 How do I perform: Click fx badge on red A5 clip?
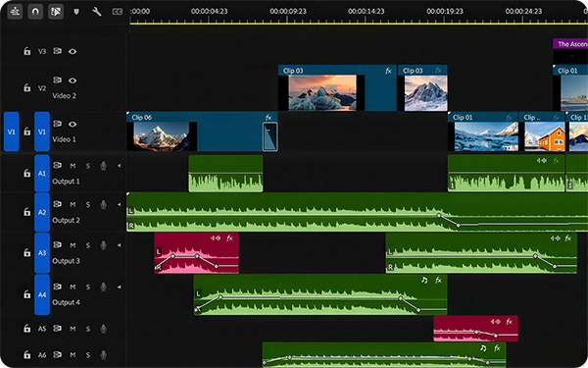coord(510,322)
